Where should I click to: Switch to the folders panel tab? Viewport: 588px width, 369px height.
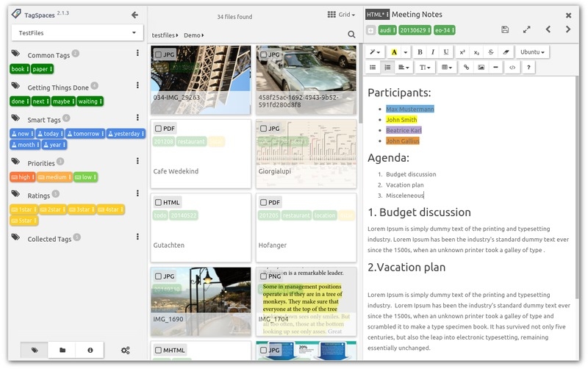click(x=62, y=350)
